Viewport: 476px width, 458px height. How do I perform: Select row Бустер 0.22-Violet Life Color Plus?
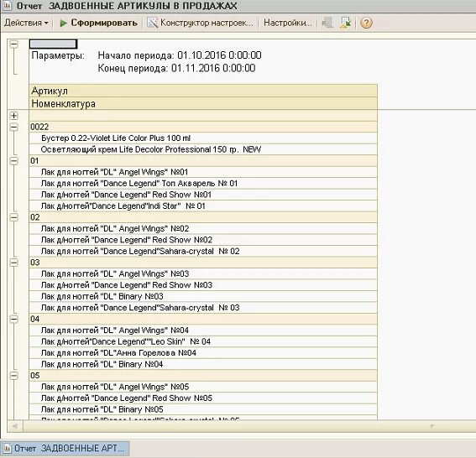pos(203,138)
